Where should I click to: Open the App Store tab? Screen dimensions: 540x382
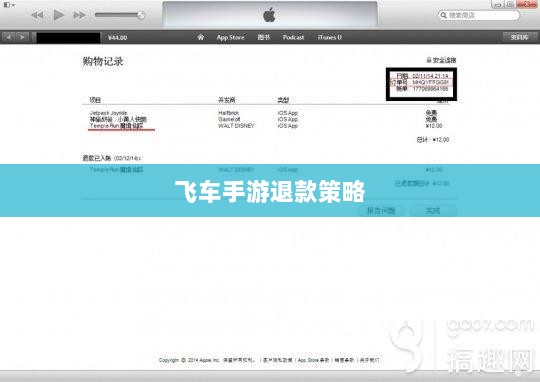[x=230, y=37]
